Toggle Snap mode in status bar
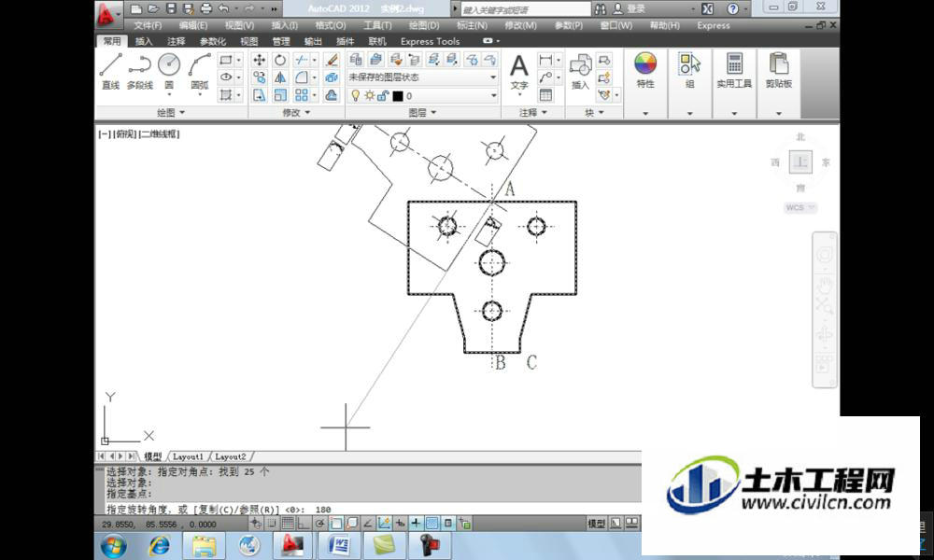Viewport: 934px width, 560px height. click(x=272, y=524)
